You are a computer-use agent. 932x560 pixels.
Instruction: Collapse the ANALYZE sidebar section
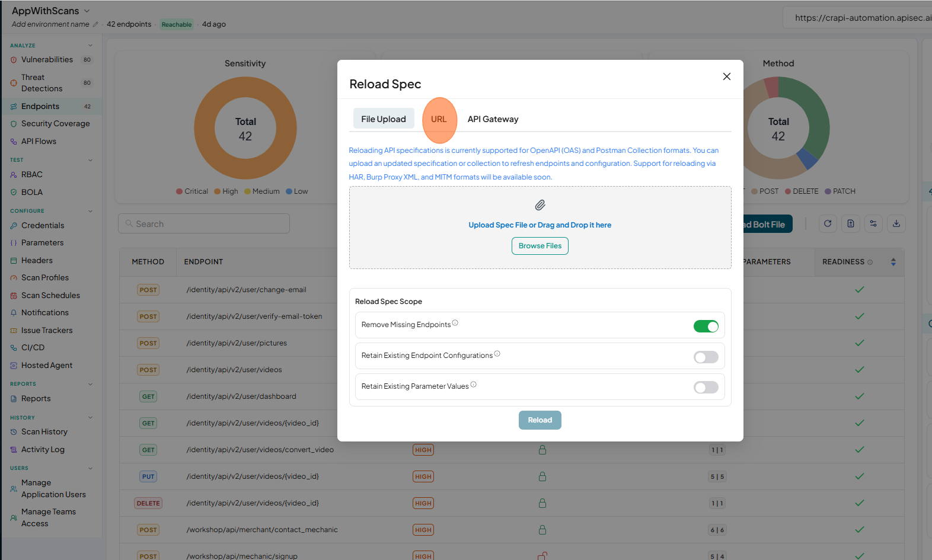pos(91,46)
